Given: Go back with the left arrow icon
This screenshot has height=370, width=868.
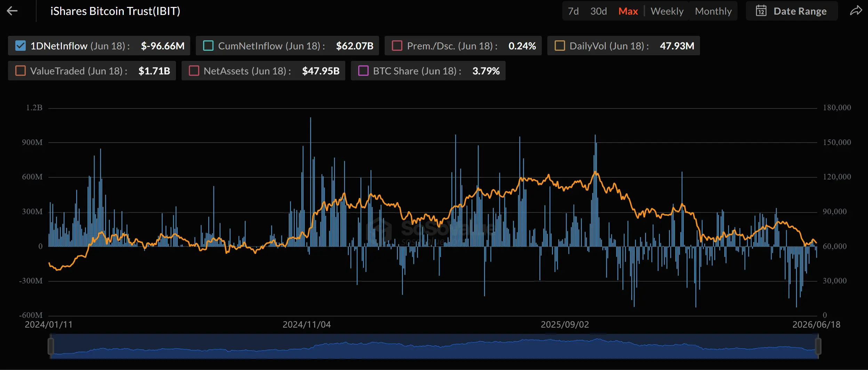Looking at the screenshot, I should tap(12, 11).
